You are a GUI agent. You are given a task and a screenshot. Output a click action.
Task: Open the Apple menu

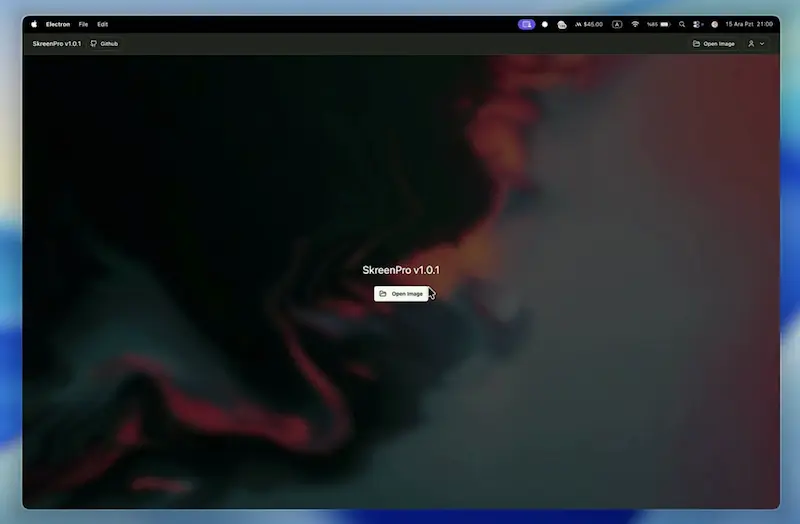pyautogui.click(x=33, y=24)
